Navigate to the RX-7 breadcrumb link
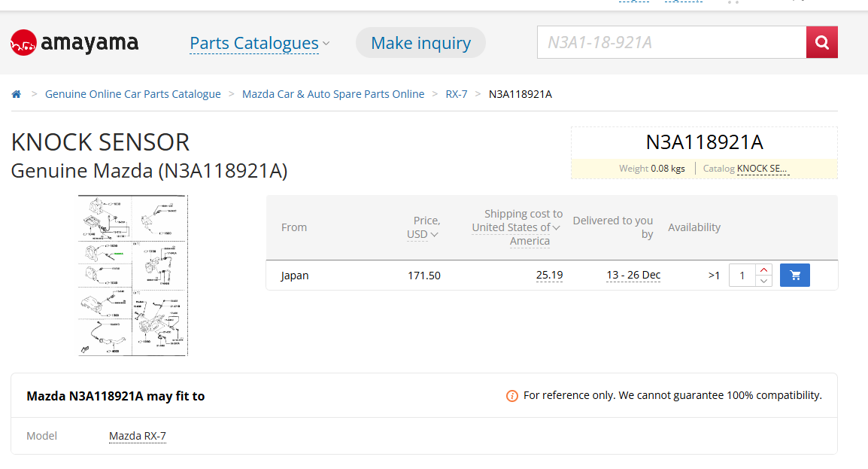 (x=456, y=94)
